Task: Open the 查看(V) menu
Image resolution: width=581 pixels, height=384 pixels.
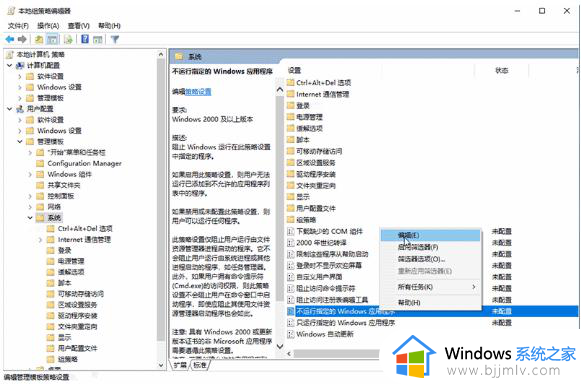Action: pos(79,26)
